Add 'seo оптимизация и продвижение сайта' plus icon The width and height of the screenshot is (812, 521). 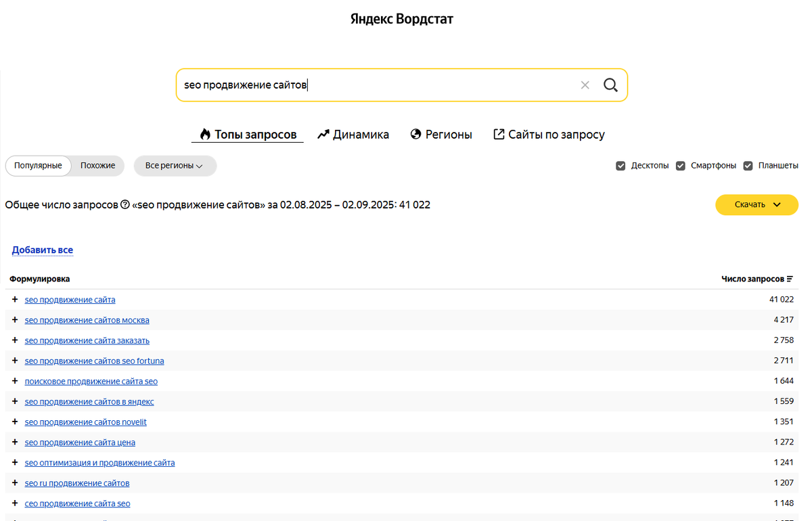(x=15, y=462)
